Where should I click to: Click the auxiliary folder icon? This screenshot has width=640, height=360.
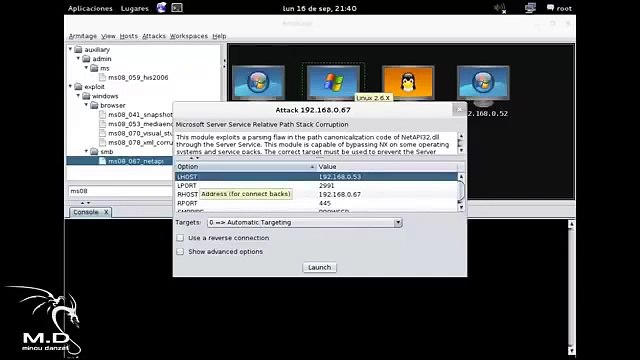tap(78, 49)
